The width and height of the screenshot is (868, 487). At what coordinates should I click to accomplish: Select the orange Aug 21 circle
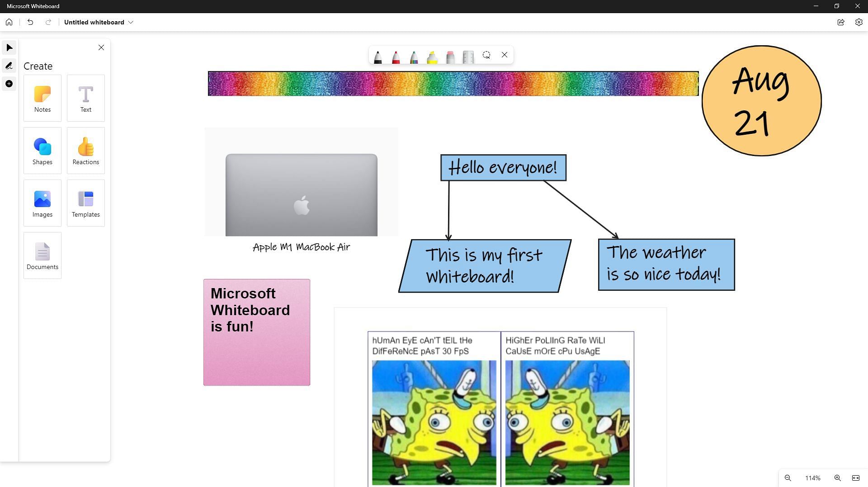click(761, 101)
